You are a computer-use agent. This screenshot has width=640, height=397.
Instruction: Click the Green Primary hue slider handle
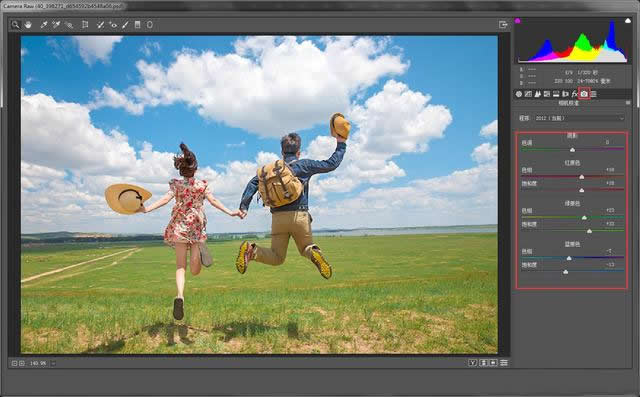(x=584, y=217)
